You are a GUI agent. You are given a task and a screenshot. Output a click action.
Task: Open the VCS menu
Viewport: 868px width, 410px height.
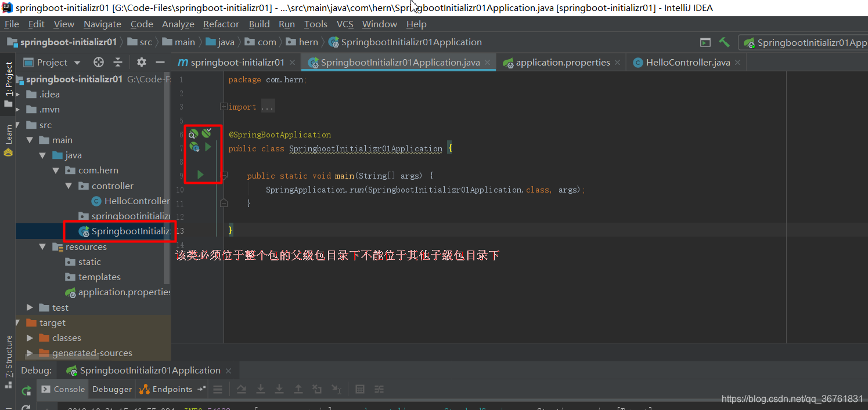pyautogui.click(x=345, y=24)
